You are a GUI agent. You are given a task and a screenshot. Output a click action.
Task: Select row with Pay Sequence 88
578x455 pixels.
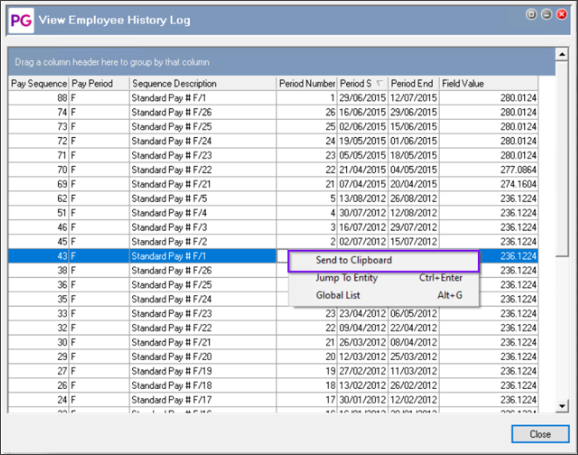pyautogui.click(x=273, y=98)
